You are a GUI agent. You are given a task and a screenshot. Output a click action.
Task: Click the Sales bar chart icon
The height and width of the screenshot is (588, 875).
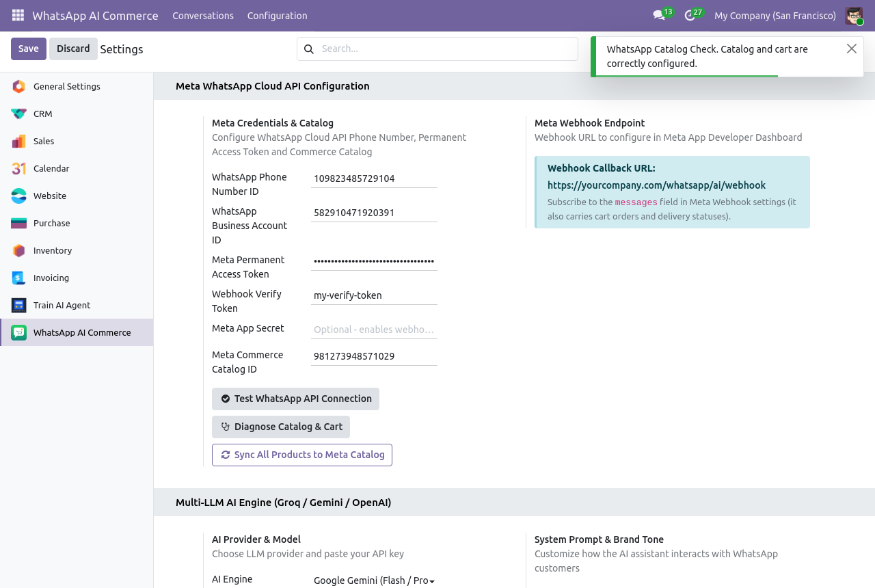pyautogui.click(x=19, y=141)
